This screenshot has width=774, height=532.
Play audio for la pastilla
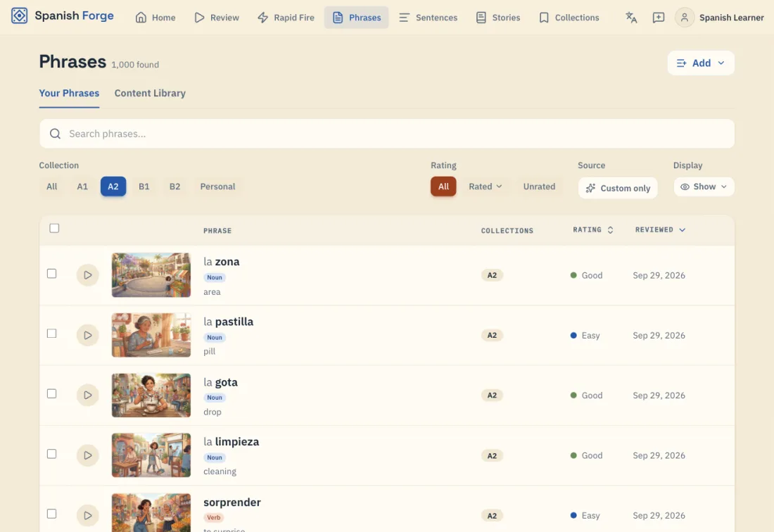point(87,335)
